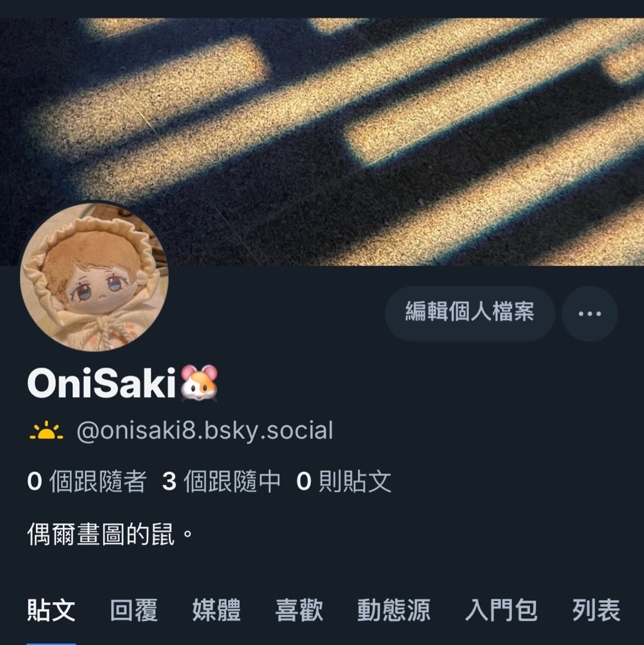Open the plush doll profile avatar
This screenshot has width=644, height=645.
pos(95,277)
